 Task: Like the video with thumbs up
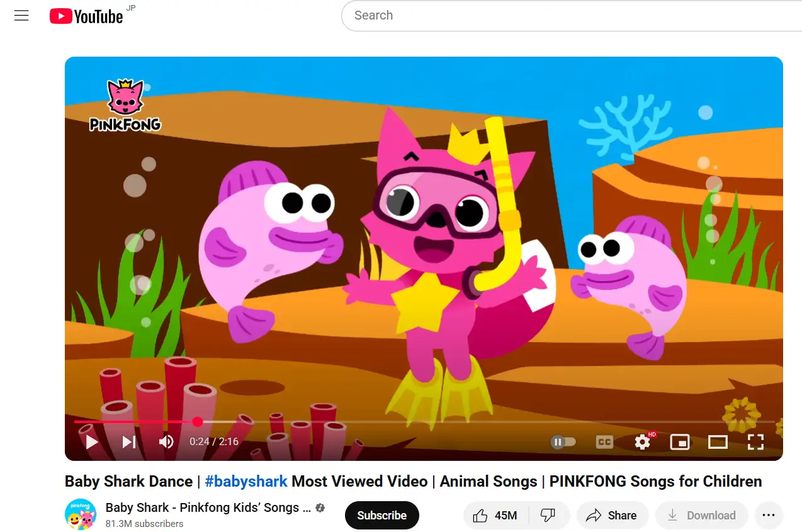click(496, 515)
